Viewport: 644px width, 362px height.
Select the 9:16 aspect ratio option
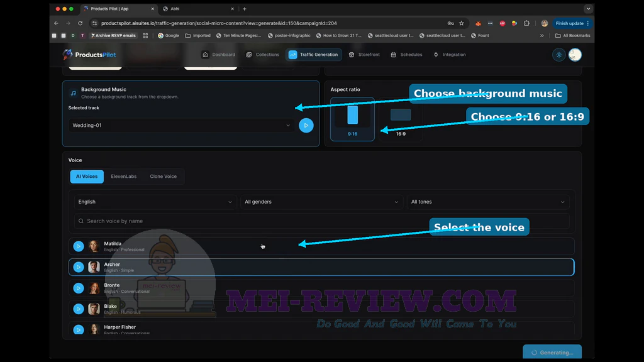[352, 119]
